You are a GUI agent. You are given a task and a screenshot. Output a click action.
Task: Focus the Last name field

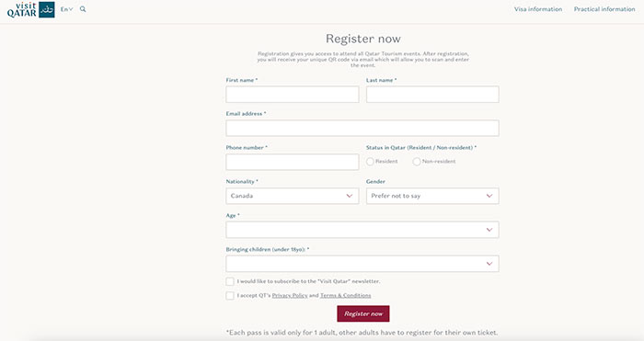(432, 95)
